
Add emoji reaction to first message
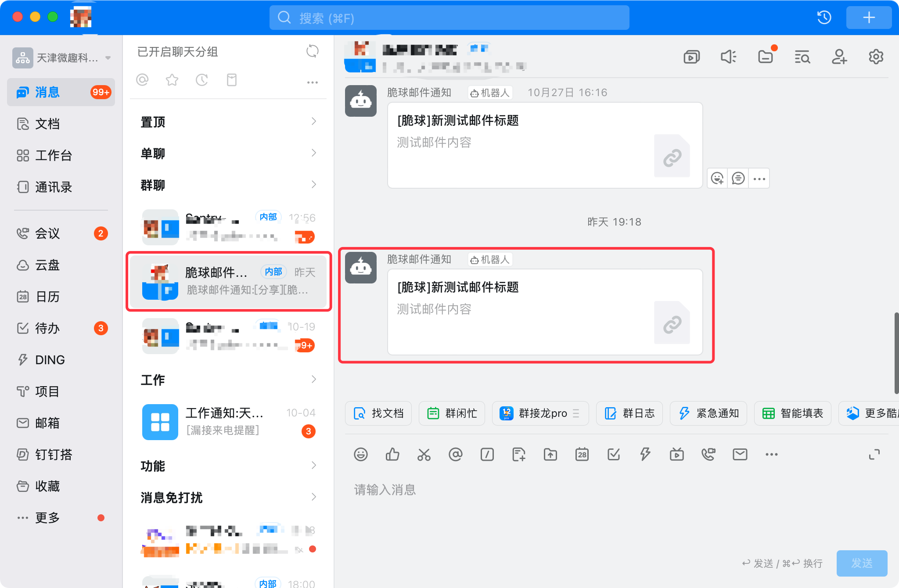coord(717,178)
